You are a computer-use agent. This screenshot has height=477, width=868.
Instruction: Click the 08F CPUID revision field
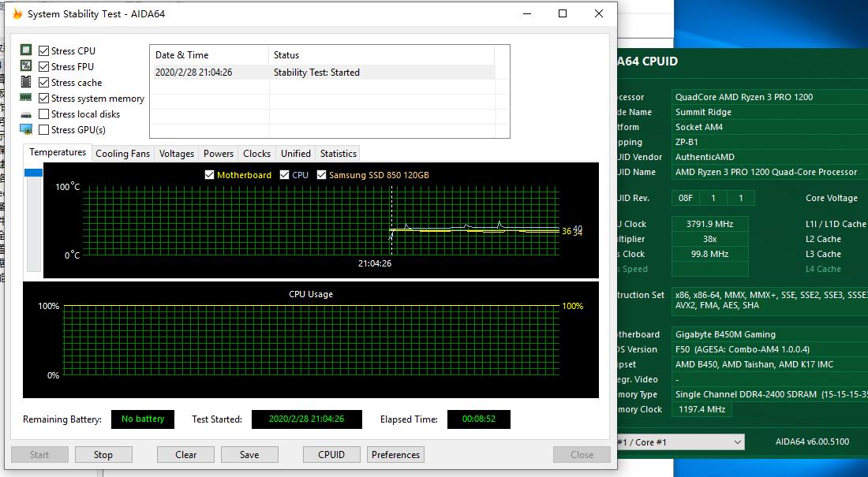pyautogui.click(x=685, y=198)
